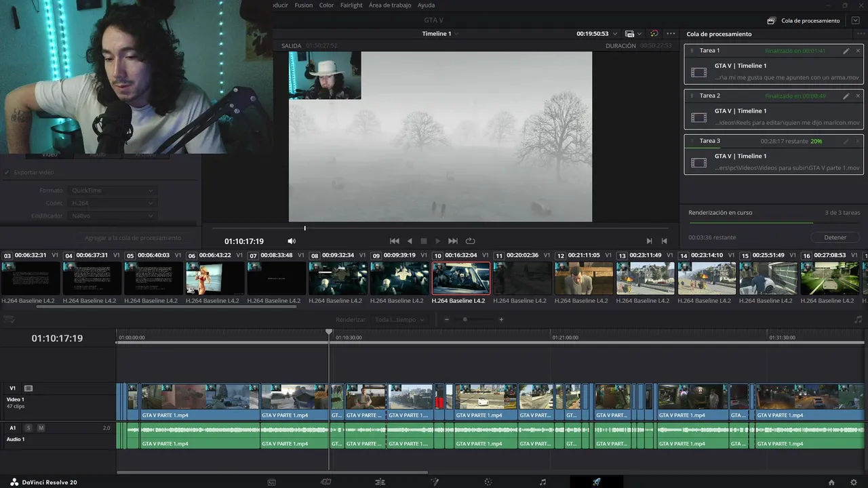Screen dimensions: 868x488
Task: Click the viewer volume speaker icon
Action: pyautogui.click(x=292, y=241)
